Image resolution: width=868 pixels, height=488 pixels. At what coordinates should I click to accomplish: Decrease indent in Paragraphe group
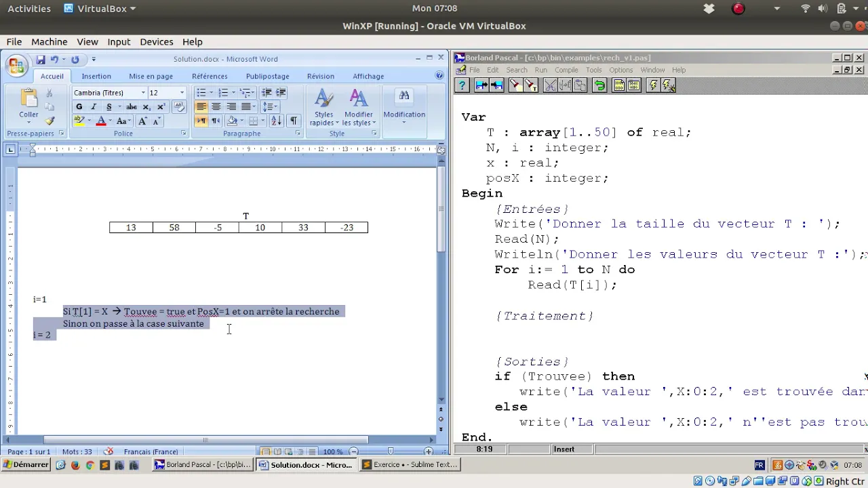coord(267,93)
